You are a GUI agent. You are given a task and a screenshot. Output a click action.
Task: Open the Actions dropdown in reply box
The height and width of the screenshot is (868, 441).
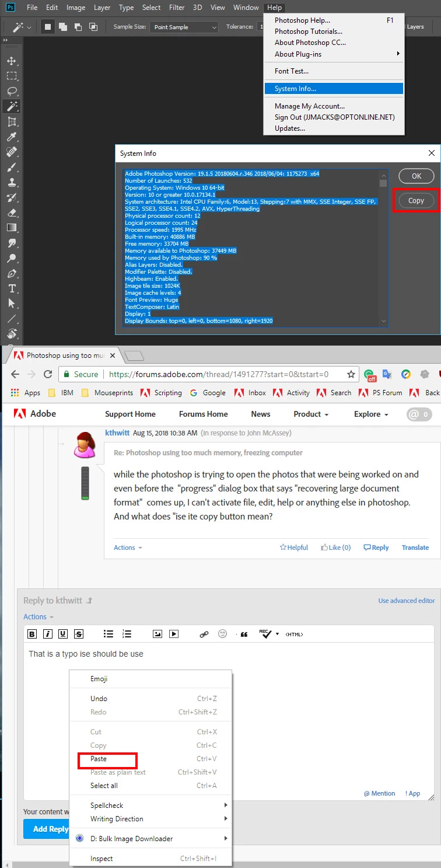point(38,616)
